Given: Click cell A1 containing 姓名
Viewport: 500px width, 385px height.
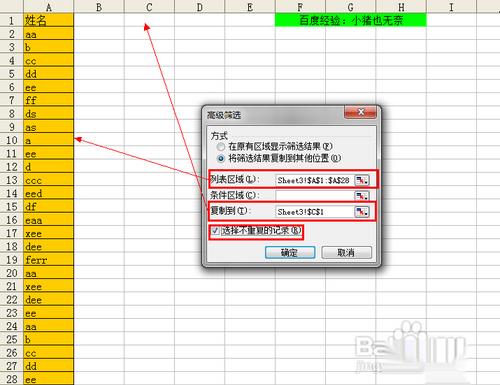Looking at the screenshot, I should 49,20.
